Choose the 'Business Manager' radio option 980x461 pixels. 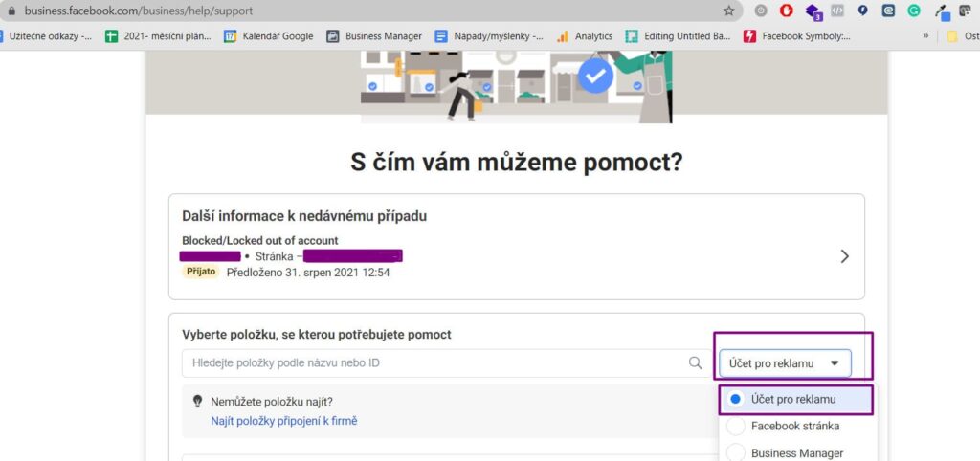735,452
